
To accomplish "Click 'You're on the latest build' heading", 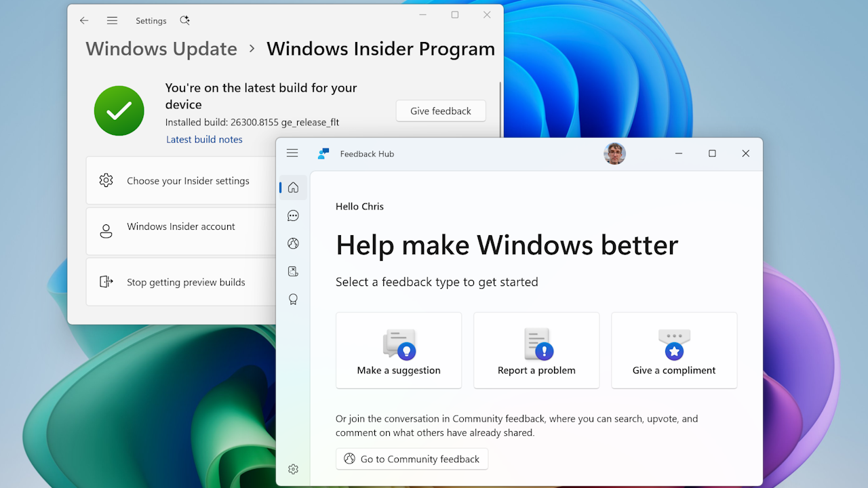I will coord(261,96).
